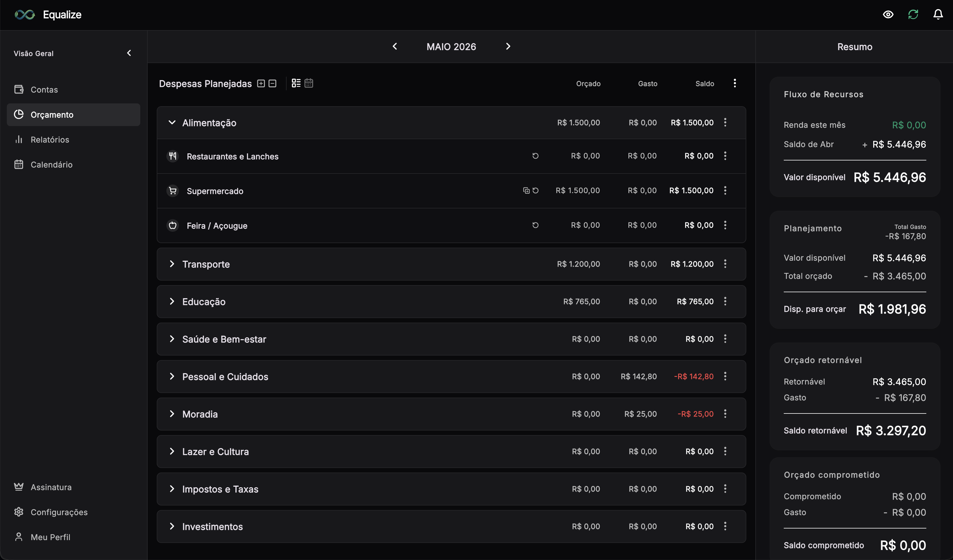Expand Impostos e Taxas category

tap(172, 488)
